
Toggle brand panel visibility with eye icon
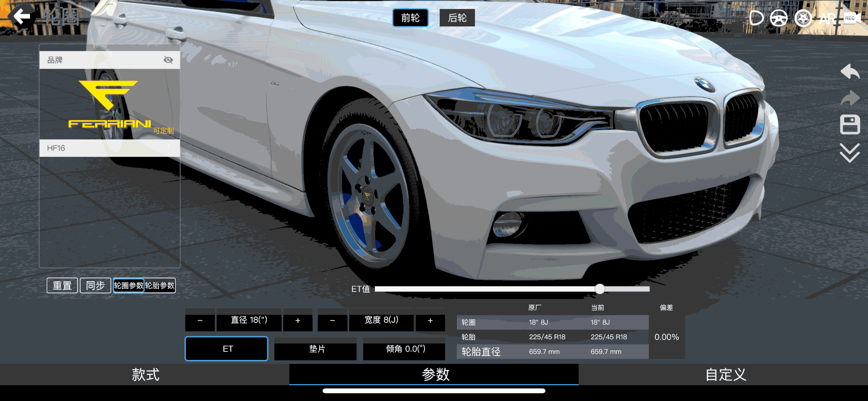tap(168, 60)
